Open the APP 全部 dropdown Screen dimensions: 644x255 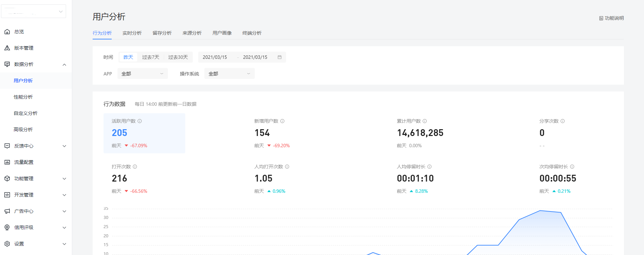(143, 73)
